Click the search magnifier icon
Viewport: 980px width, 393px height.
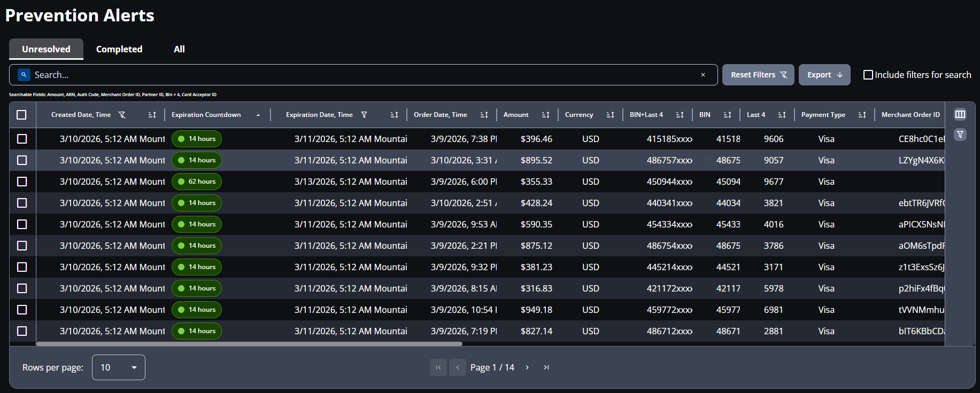[x=24, y=75]
